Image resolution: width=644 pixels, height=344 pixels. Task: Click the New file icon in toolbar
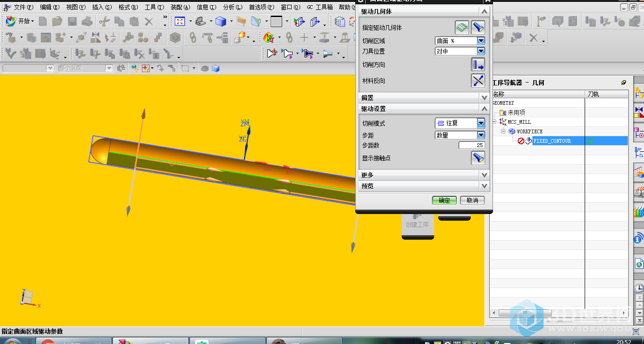(43, 21)
